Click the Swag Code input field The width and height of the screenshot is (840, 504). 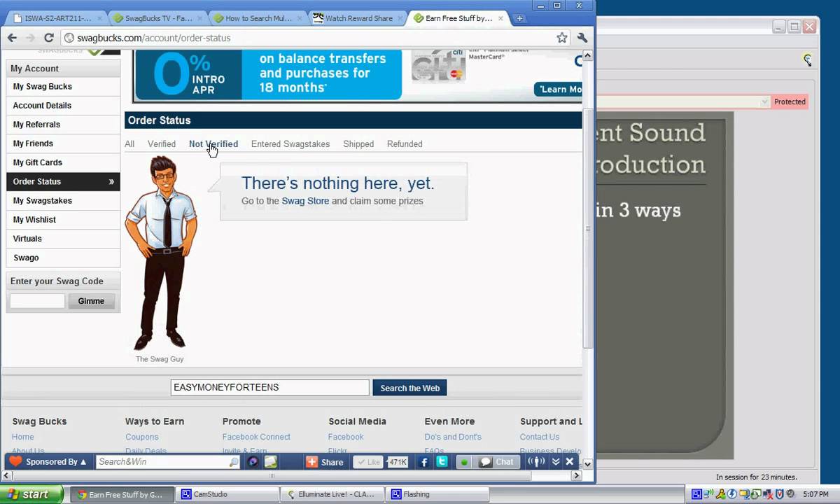[37, 301]
